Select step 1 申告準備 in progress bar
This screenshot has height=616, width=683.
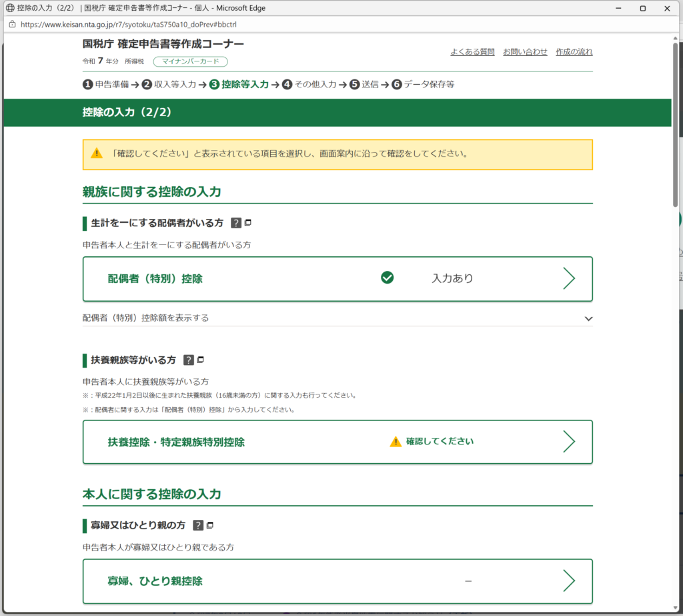coord(106,85)
